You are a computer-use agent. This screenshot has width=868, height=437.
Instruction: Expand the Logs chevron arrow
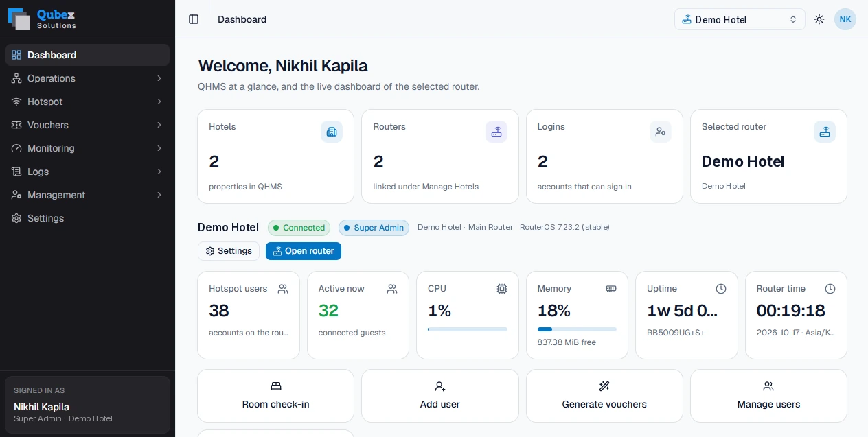coord(159,172)
